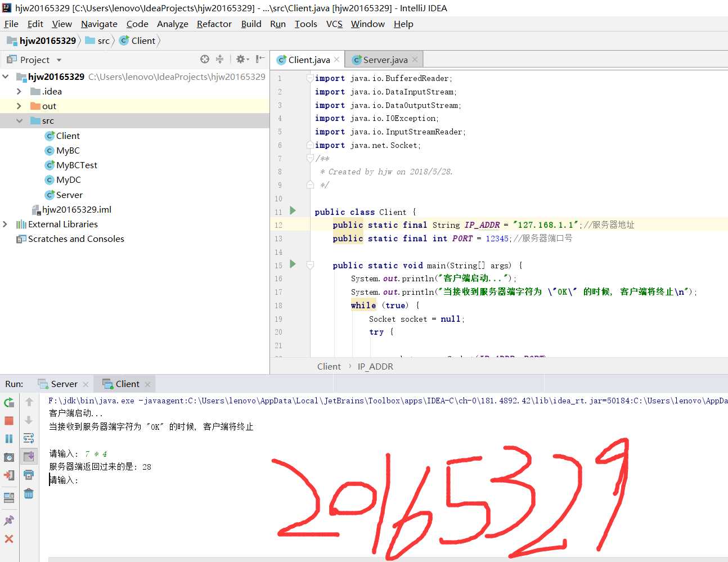Close the run session with the red X
The image size is (728, 562).
pos(9,539)
